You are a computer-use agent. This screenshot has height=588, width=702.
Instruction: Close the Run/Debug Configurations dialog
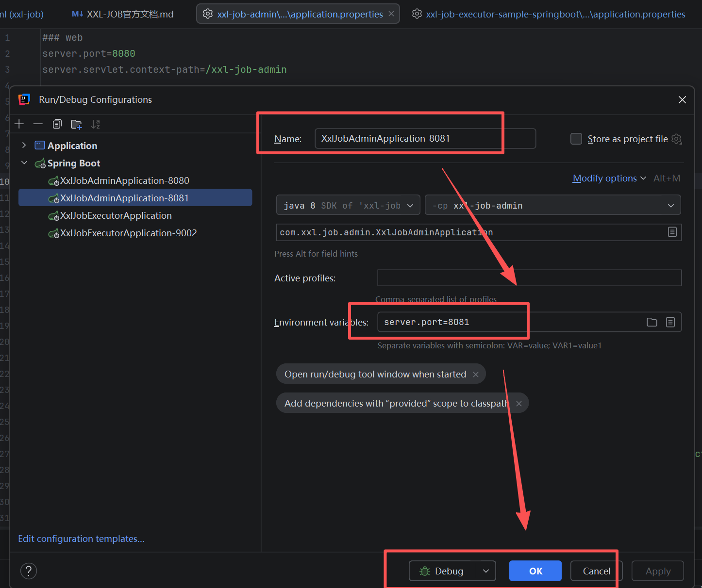682,99
